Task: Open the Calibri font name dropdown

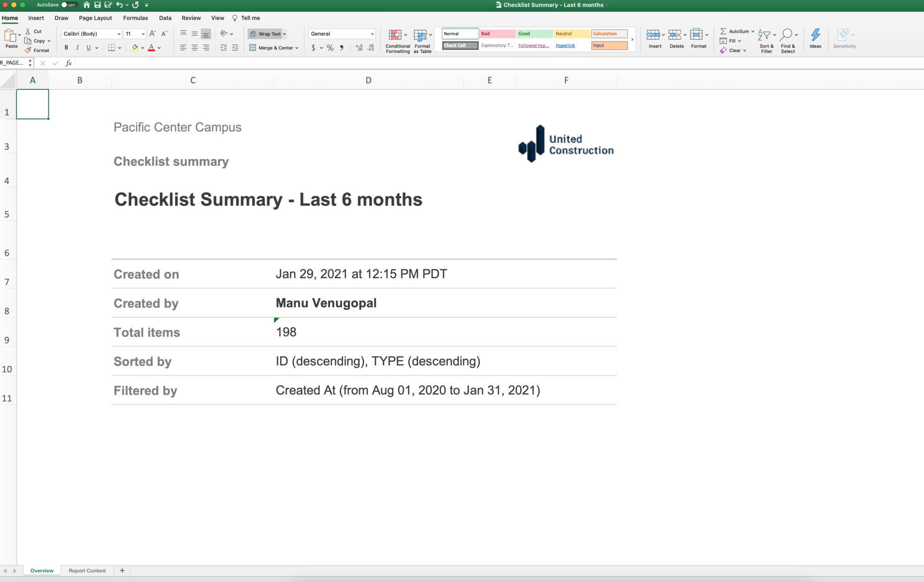Action: click(119, 34)
